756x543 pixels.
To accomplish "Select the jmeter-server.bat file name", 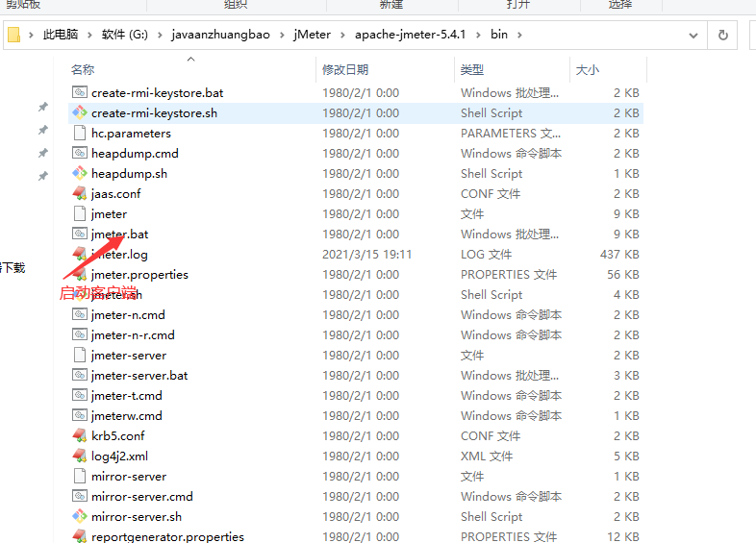I will [x=139, y=376].
